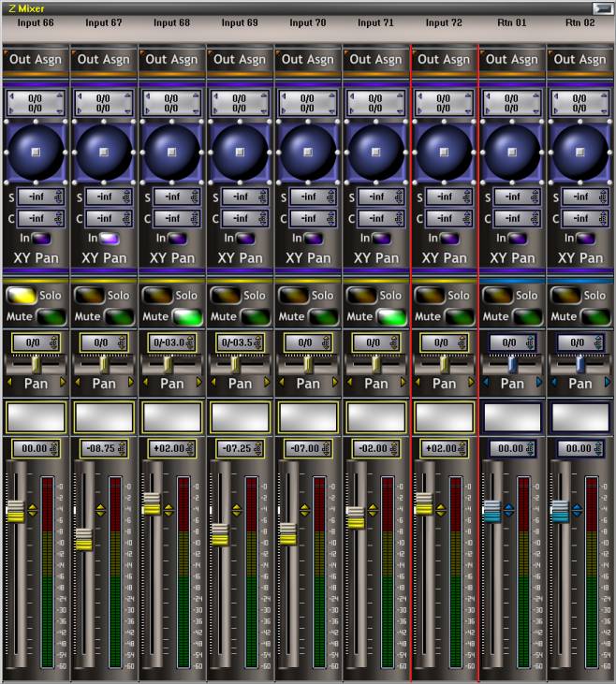Click the -07.25 gain field on Input 69
Screen dimensions: 616x684
pyautogui.click(x=239, y=448)
